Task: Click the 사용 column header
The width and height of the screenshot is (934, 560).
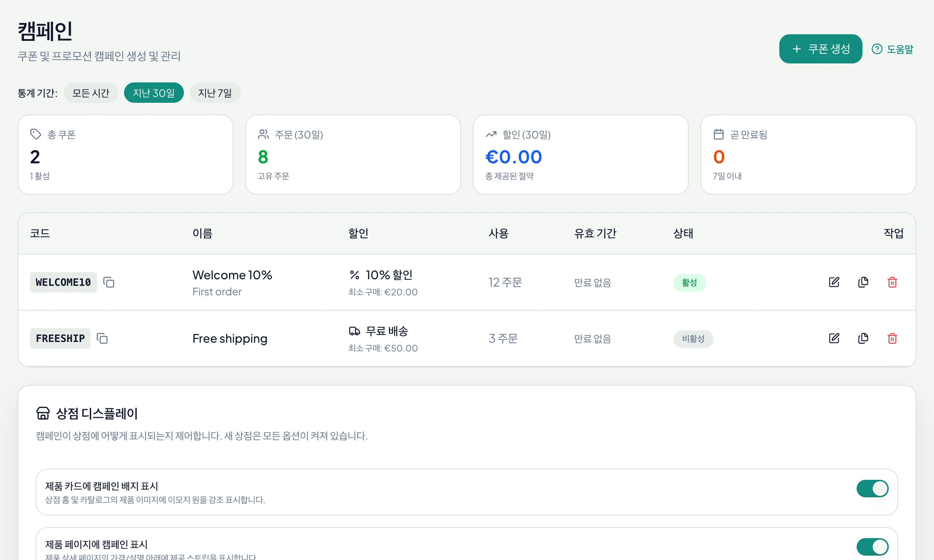Action: coord(498,233)
